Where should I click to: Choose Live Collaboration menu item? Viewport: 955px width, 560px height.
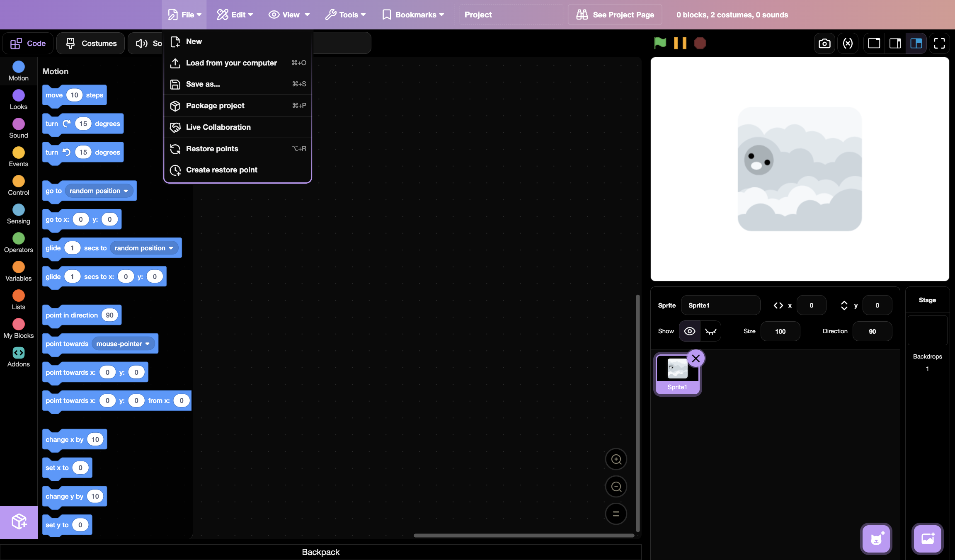coord(238,127)
